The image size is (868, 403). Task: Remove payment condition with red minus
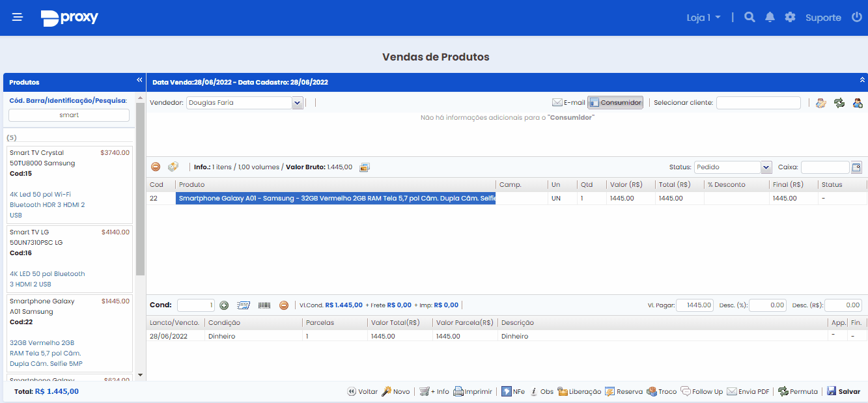tap(284, 305)
